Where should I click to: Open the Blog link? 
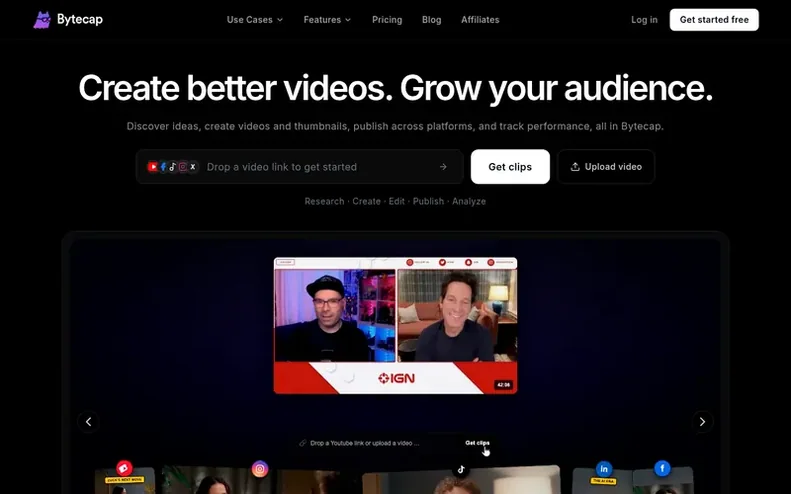[431, 20]
